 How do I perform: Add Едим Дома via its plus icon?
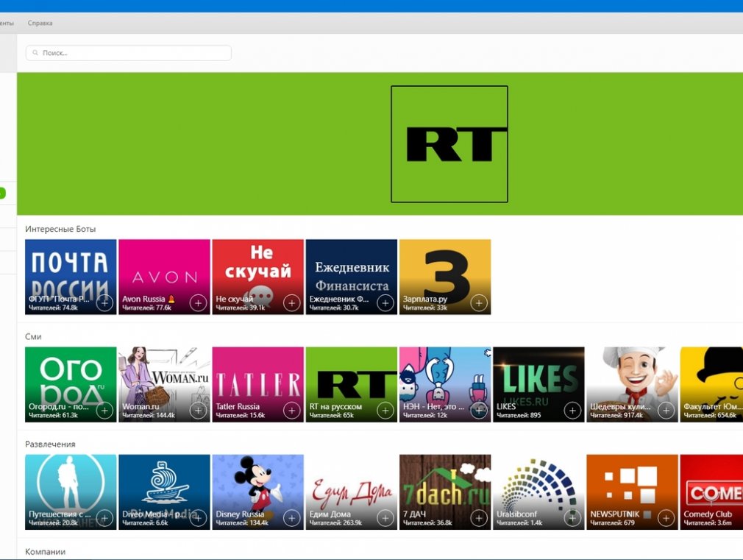tap(385, 518)
